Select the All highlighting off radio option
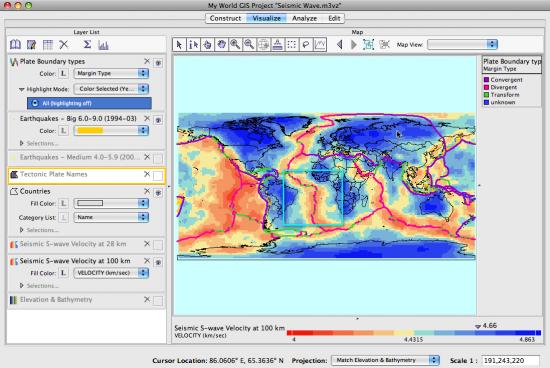This screenshot has width=550, height=368. point(89,103)
